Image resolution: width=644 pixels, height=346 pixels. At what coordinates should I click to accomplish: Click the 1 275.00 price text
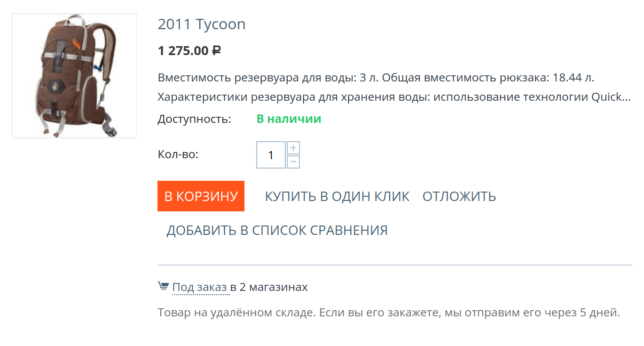pos(183,51)
